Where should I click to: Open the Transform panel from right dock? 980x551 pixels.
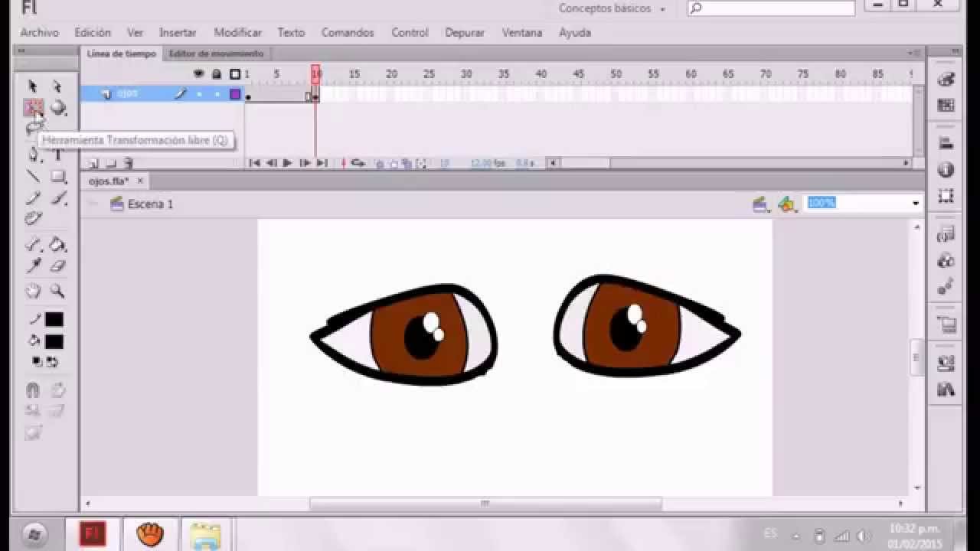(946, 195)
